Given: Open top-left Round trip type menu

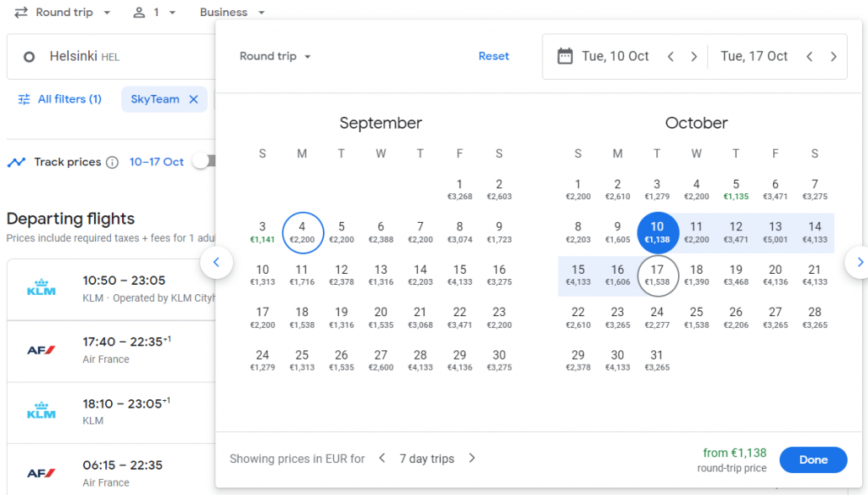Looking at the screenshot, I should (63, 12).
